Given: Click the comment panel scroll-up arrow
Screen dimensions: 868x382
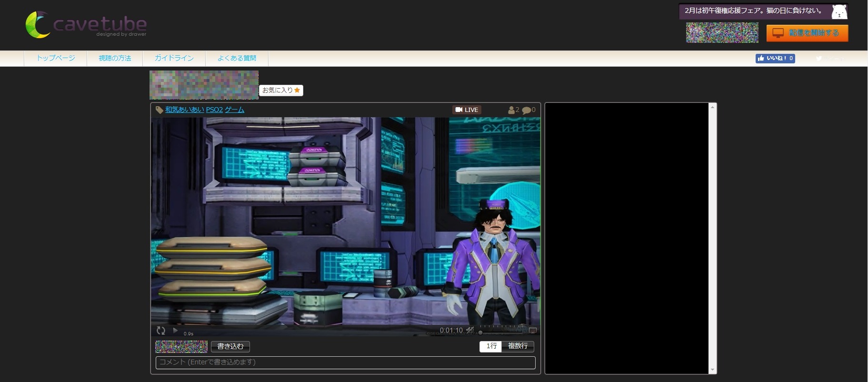Looking at the screenshot, I should point(712,107).
